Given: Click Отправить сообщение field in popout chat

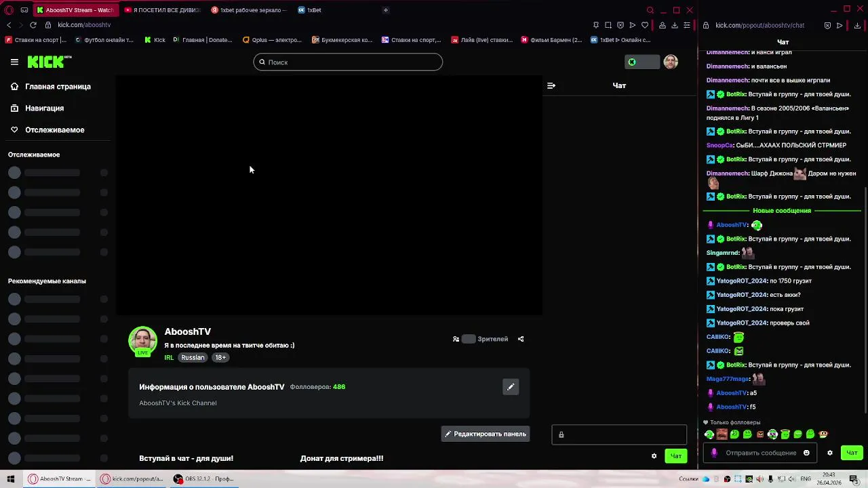Looking at the screenshot, I should 761,453.
